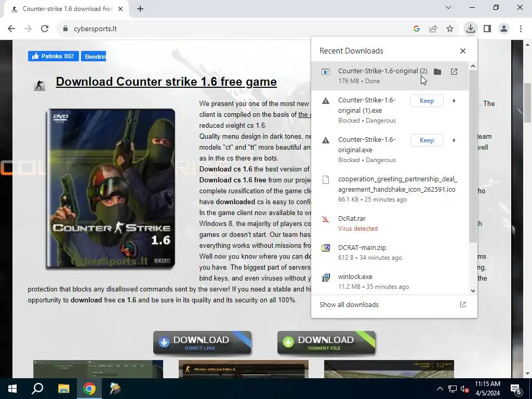Image resolution: width=532 pixels, height=399 pixels.
Task: Bookmark this page with the star icon
Action: [x=450, y=29]
